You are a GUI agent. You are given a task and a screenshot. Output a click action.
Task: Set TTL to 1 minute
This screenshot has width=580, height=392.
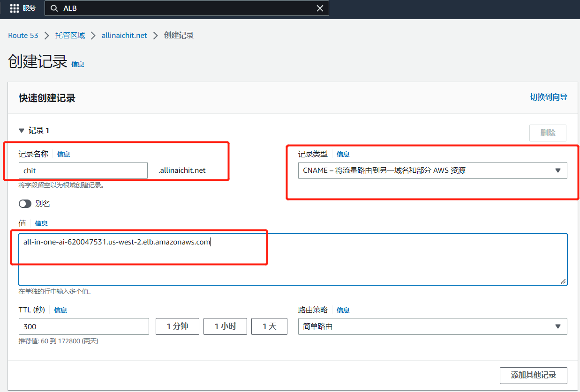click(177, 326)
